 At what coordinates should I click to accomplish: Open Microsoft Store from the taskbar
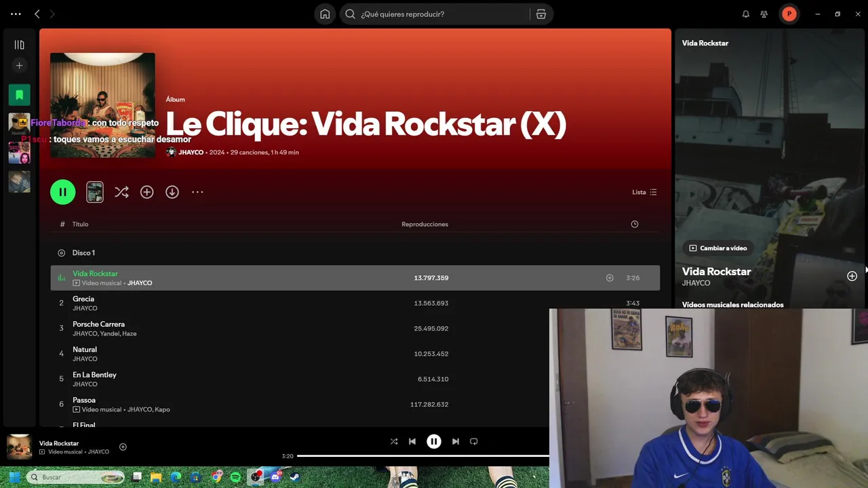point(196,477)
